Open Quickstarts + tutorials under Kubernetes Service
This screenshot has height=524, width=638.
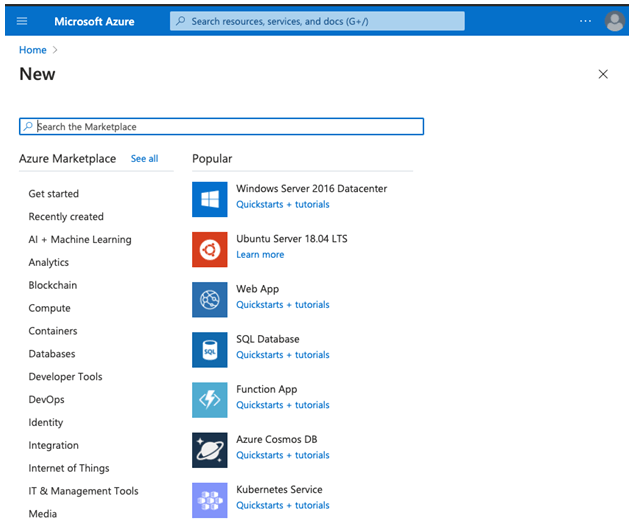point(283,505)
